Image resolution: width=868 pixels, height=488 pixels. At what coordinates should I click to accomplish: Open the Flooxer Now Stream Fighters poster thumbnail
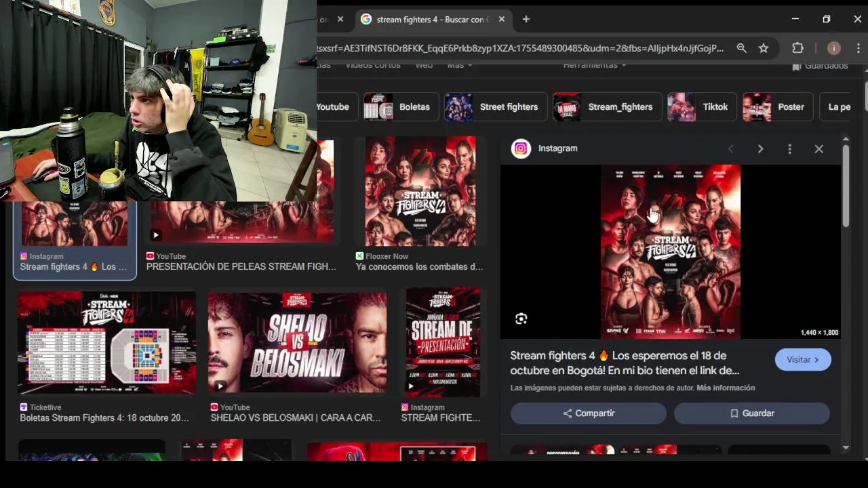tap(420, 191)
